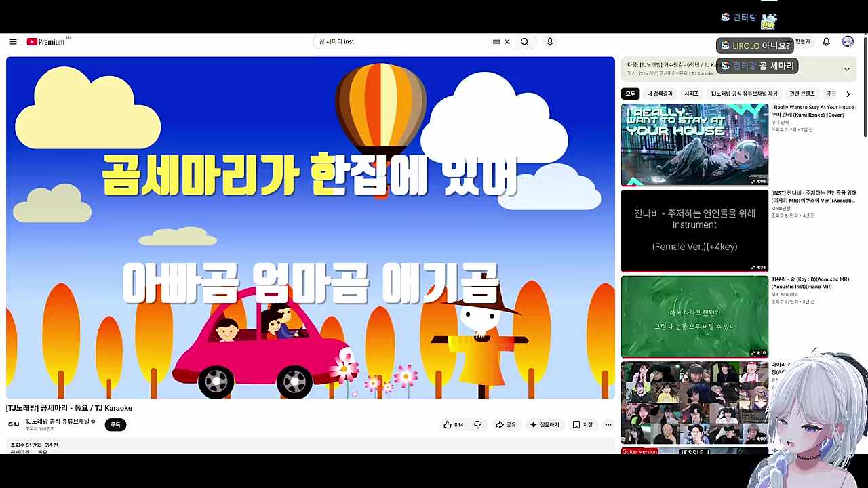The height and width of the screenshot is (488, 868).
Task: Open the reaction collage video thumbnail
Action: tap(694, 403)
